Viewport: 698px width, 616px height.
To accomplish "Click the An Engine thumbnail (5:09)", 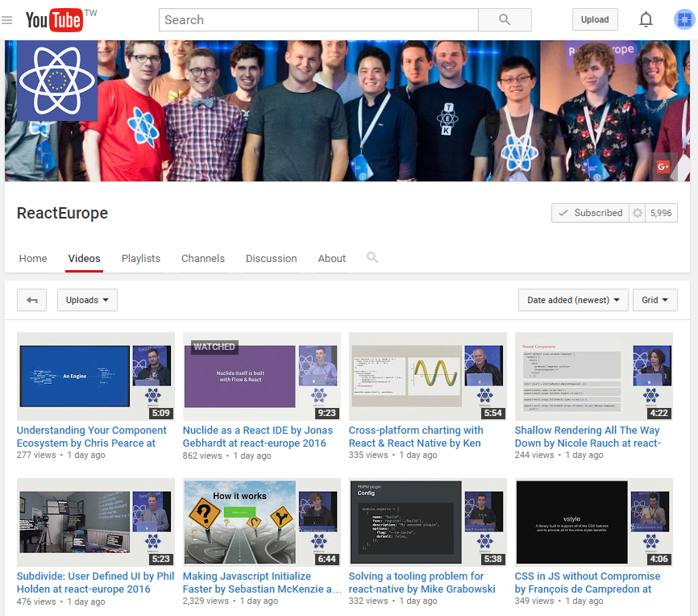I will (x=96, y=377).
